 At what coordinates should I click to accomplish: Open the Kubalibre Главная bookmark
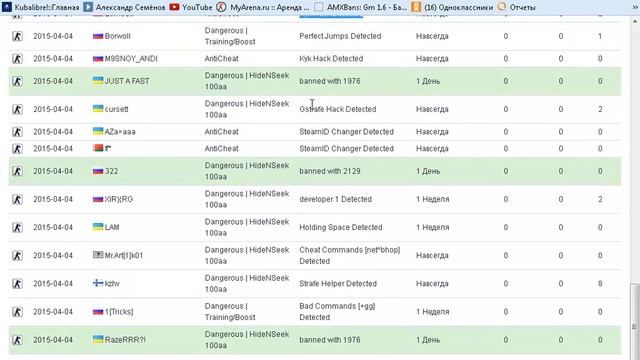(x=41, y=7)
